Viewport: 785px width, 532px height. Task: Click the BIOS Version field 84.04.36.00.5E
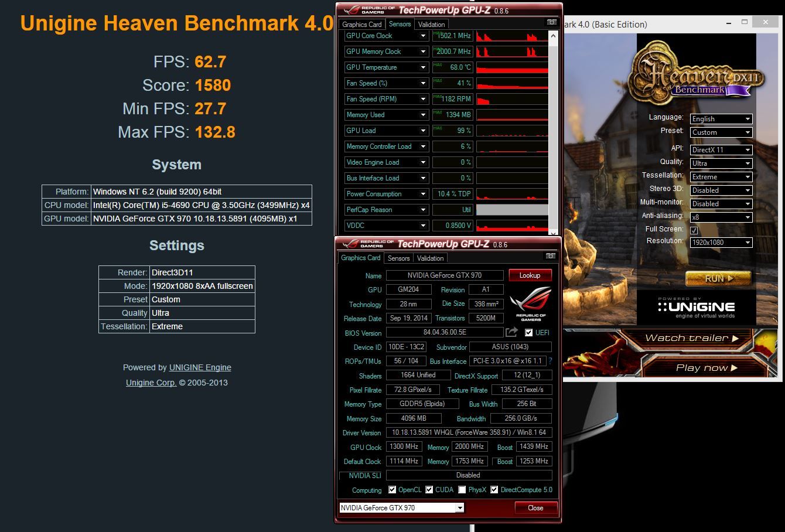coord(445,332)
